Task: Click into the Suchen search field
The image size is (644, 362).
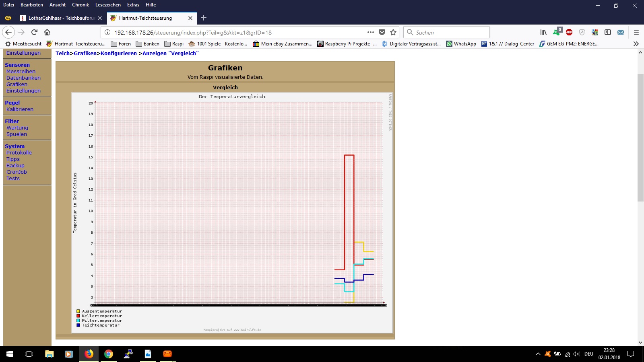Action: 451,32
